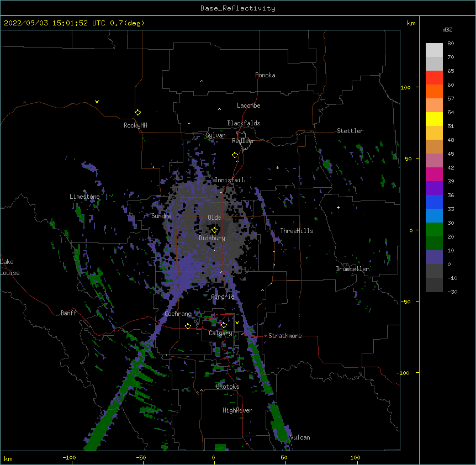Image resolution: width=476 pixels, height=465 pixels.
Task: Click the Olds town label
Action: coord(214,218)
